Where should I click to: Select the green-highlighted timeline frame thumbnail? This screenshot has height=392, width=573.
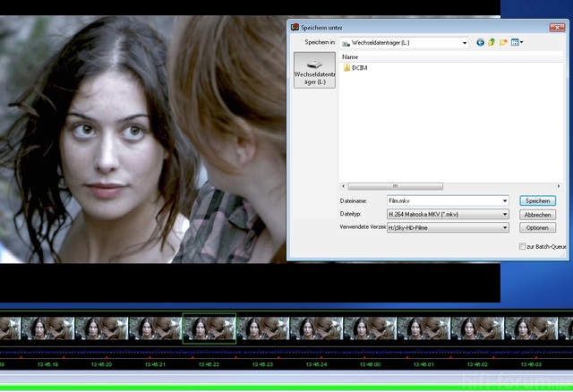pyautogui.click(x=209, y=328)
